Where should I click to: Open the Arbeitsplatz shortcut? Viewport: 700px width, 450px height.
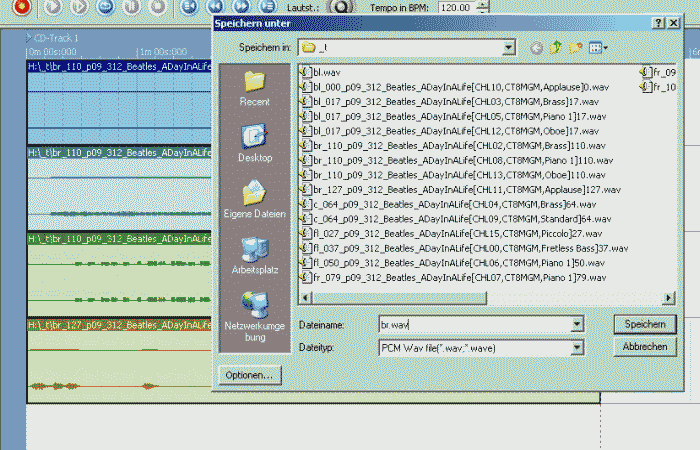tap(254, 256)
